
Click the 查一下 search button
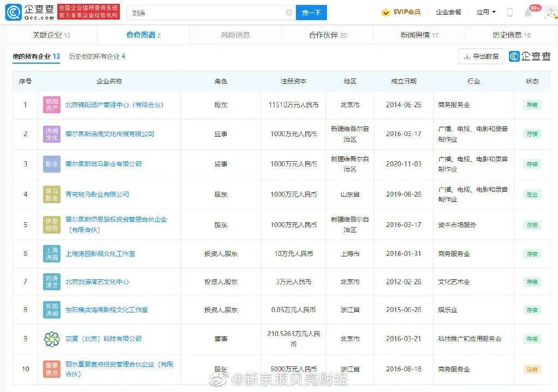click(311, 13)
